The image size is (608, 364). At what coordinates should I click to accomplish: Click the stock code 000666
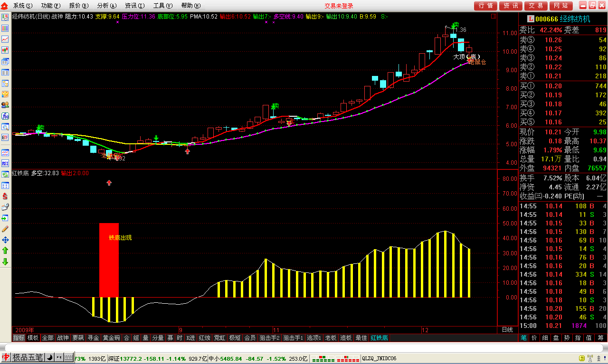(x=546, y=19)
